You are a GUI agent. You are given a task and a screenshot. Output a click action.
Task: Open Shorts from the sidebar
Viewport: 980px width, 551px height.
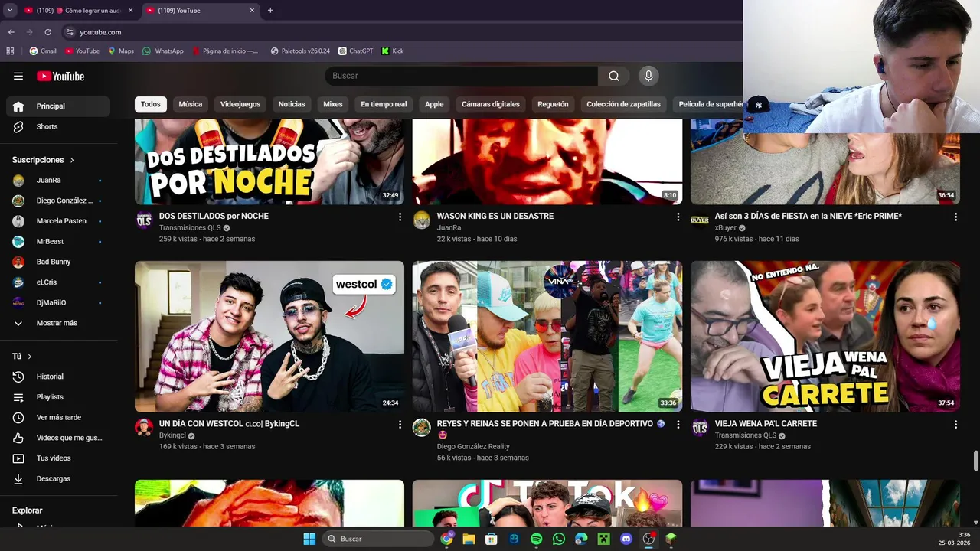click(58, 126)
